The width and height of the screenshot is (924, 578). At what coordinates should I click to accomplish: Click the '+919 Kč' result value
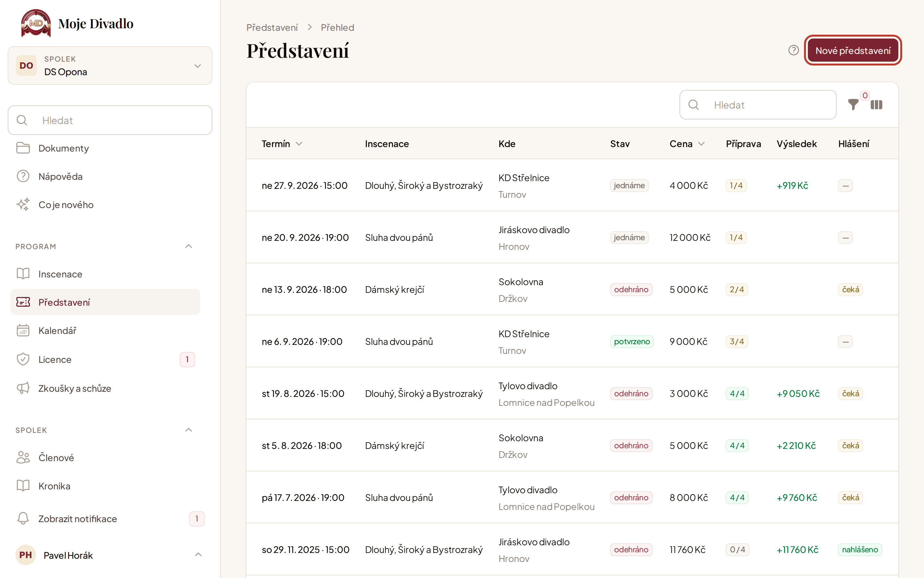tap(792, 185)
